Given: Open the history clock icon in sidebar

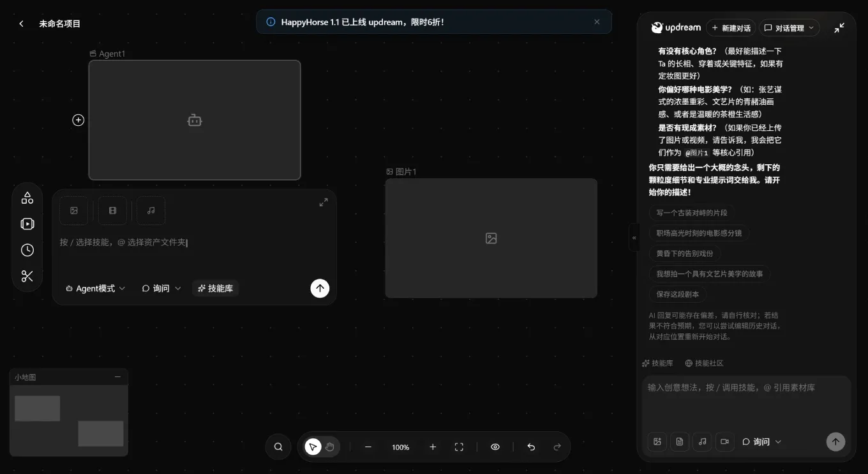Looking at the screenshot, I should click(27, 250).
